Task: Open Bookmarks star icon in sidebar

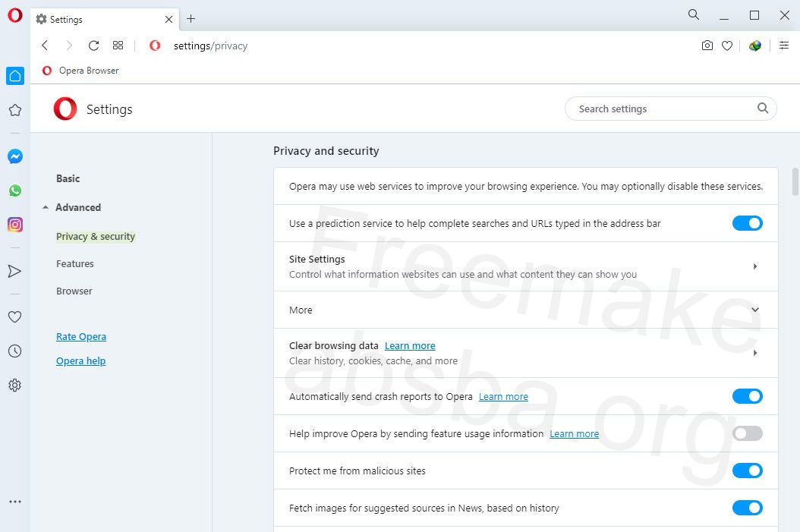Action: click(14, 110)
